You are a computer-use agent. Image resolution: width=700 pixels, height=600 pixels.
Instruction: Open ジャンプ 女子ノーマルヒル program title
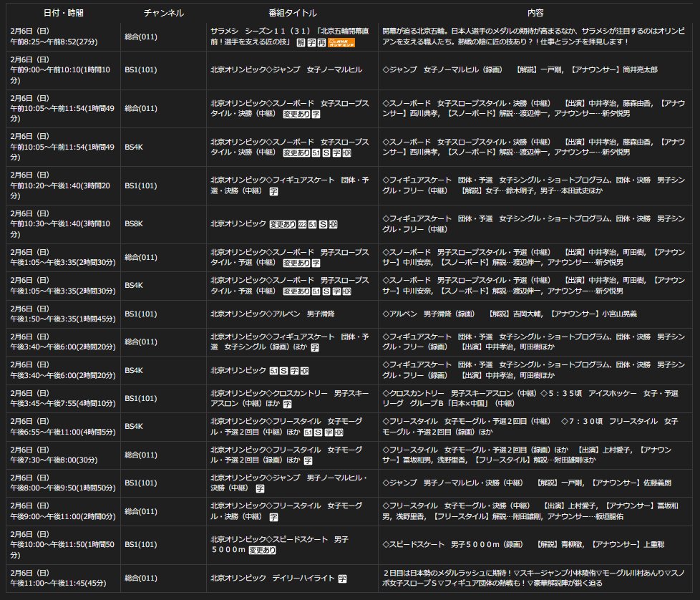pyautogui.click(x=286, y=69)
